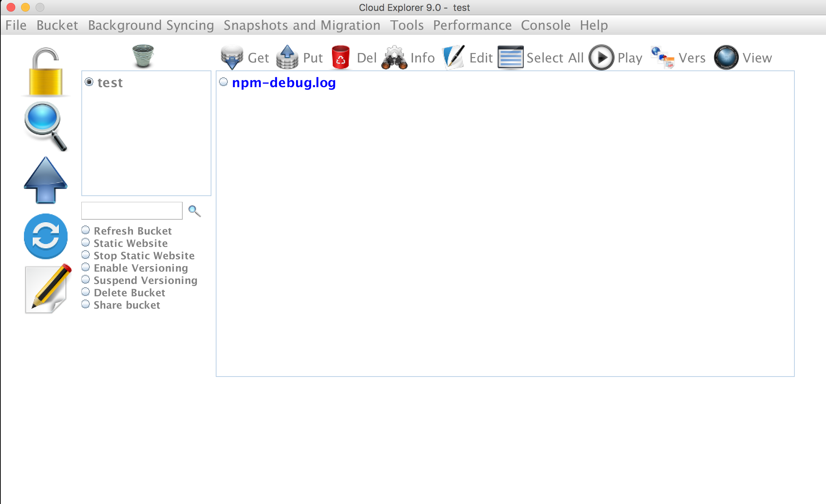The height and width of the screenshot is (504, 826).
Task: Choose the Enable Versioning radio option
Action: [x=86, y=268]
